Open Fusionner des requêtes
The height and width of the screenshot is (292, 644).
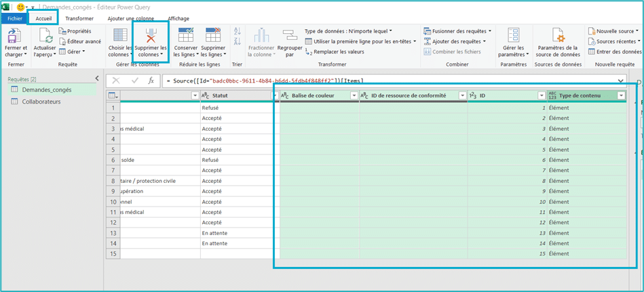pyautogui.click(x=457, y=31)
